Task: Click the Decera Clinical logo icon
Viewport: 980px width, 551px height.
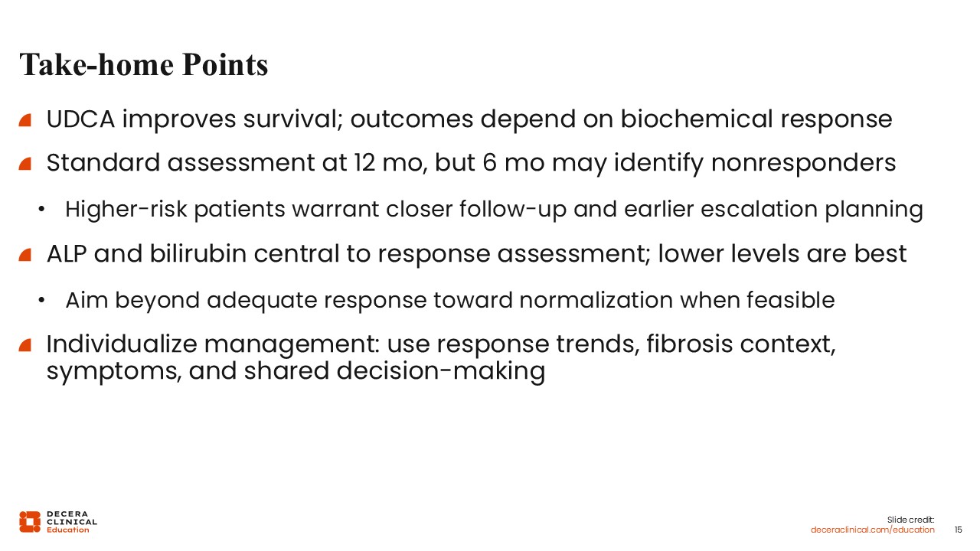Action: click(x=30, y=521)
